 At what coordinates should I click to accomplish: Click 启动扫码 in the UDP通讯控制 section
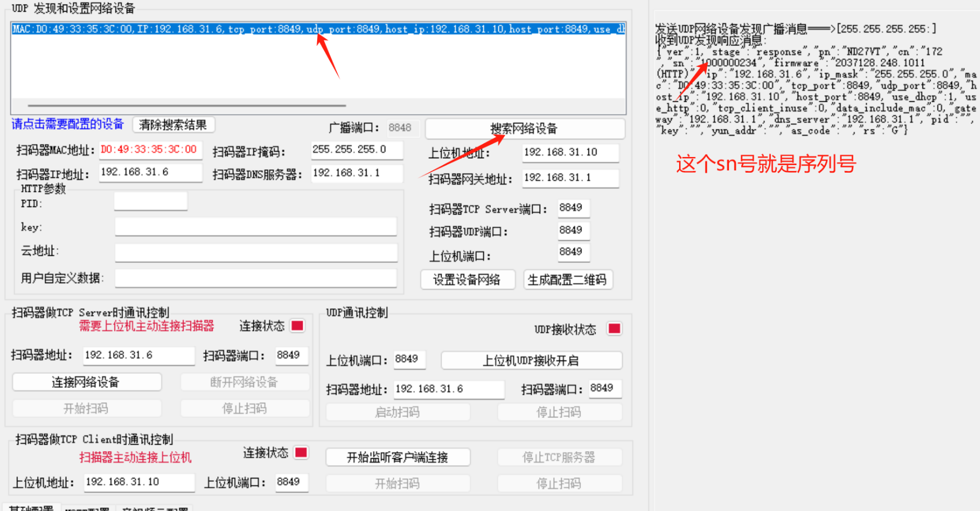[397, 412]
